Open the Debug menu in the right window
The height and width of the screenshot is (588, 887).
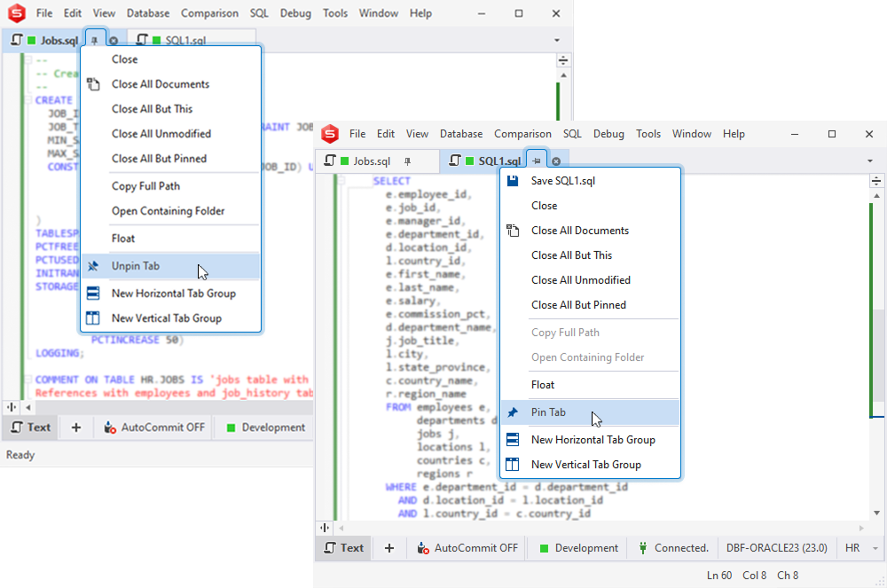(x=608, y=134)
